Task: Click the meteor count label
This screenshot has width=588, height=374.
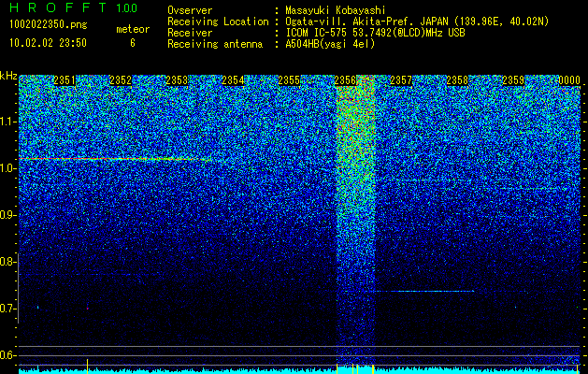Action: coord(133,29)
